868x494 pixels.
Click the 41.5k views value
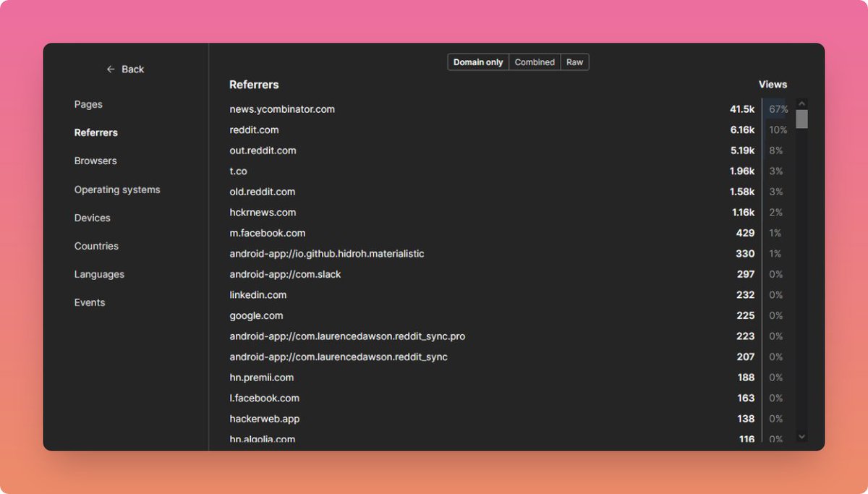(x=742, y=109)
